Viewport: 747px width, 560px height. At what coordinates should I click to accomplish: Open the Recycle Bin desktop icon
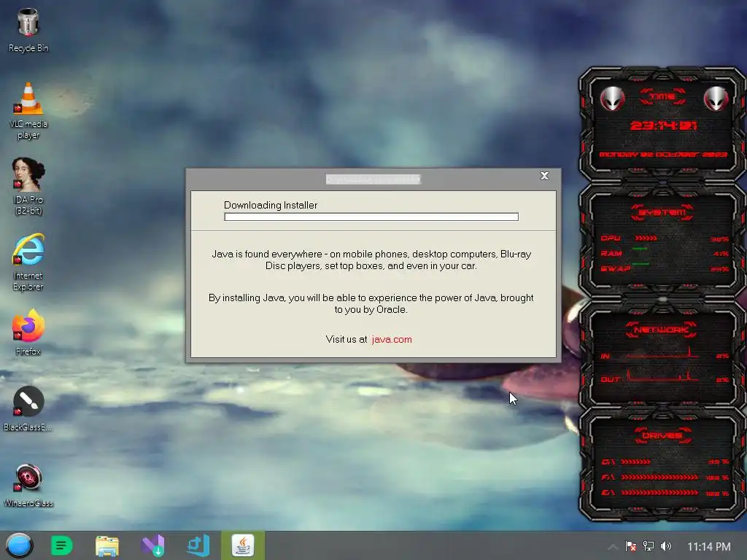pyautogui.click(x=28, y=29)
